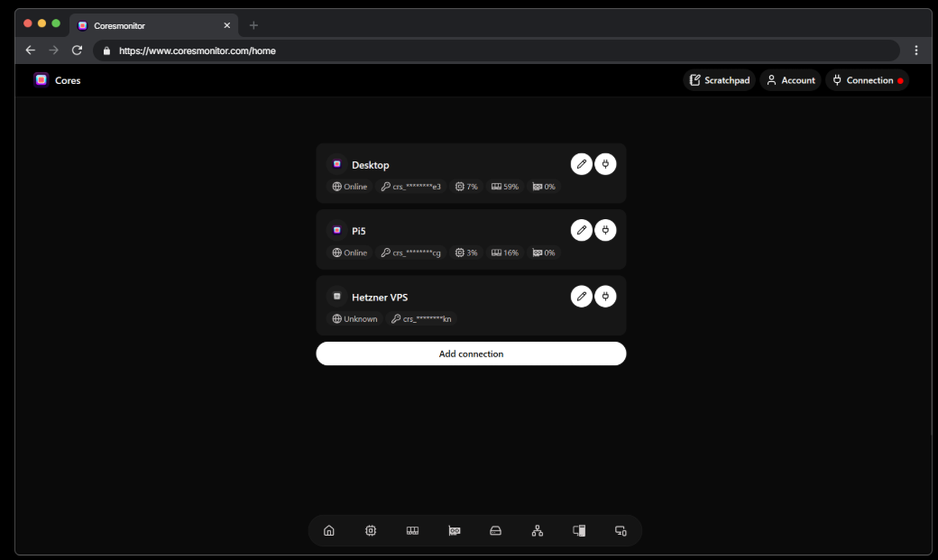Toggle the Desktop connection with its plug icon
This screenshot has width=938, height=560.
point(605,163)
